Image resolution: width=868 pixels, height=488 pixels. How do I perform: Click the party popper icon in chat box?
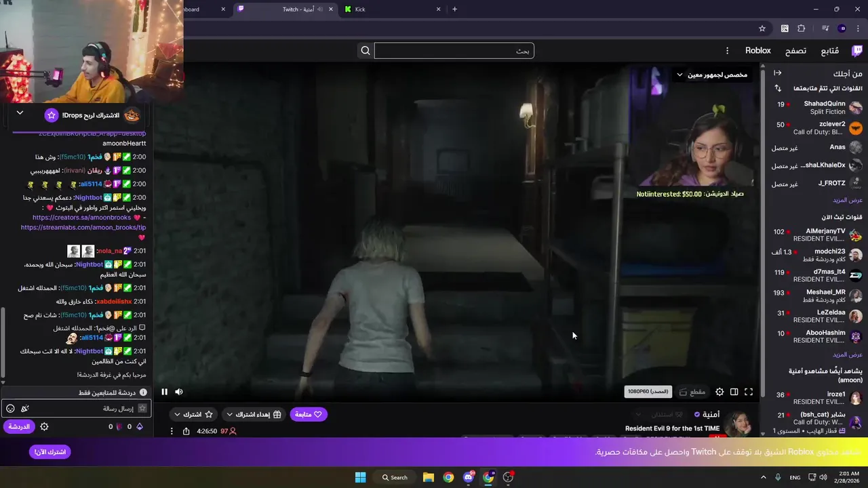point(25,409)
